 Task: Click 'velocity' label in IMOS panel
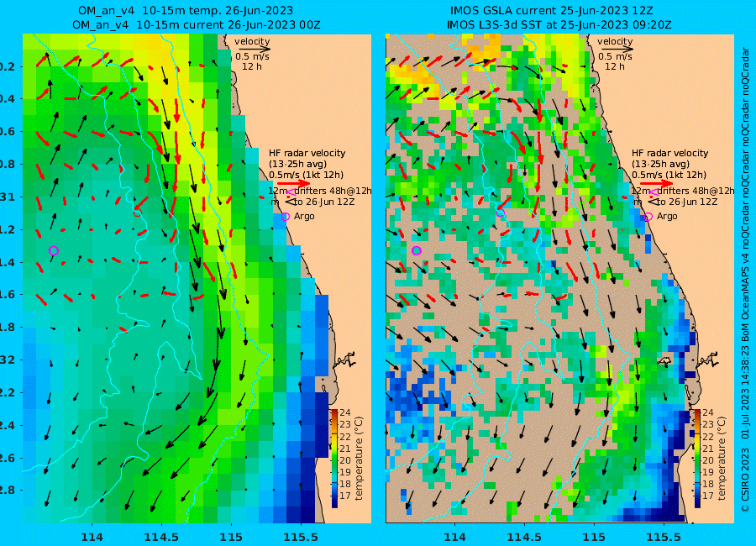click(x=615, y=41)
